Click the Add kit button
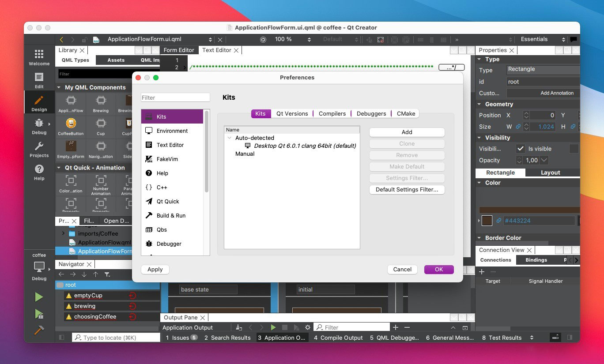Screen dimensions: 604x364 pos(407,132)
